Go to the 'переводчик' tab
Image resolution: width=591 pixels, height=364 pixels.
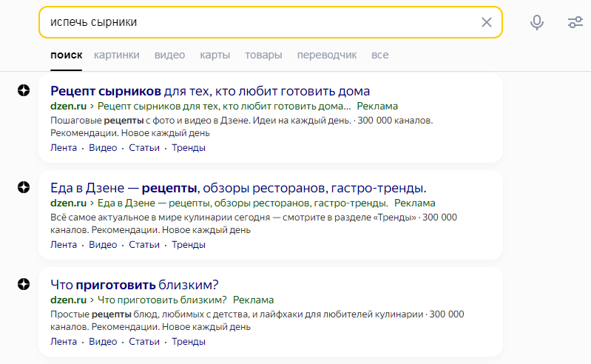pos(327,55)
